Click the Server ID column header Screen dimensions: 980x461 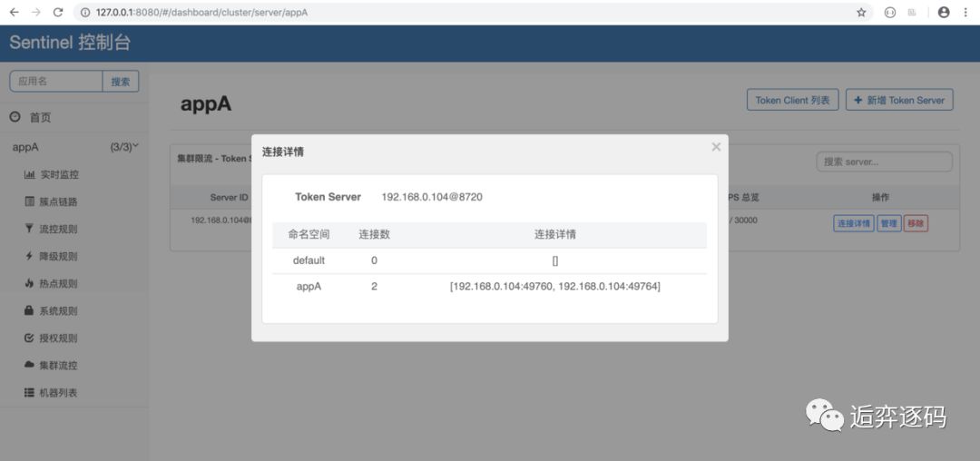[229, 198]
